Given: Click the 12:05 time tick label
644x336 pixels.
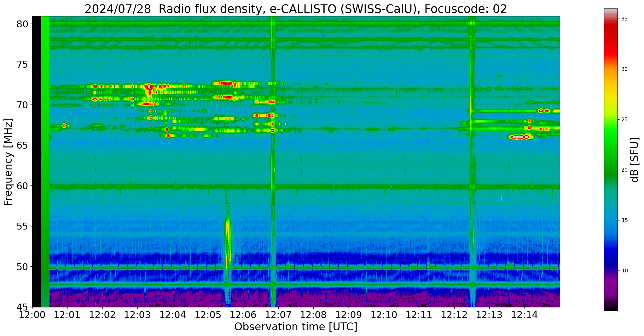Looking at the screenshot, I should point(208,315).
